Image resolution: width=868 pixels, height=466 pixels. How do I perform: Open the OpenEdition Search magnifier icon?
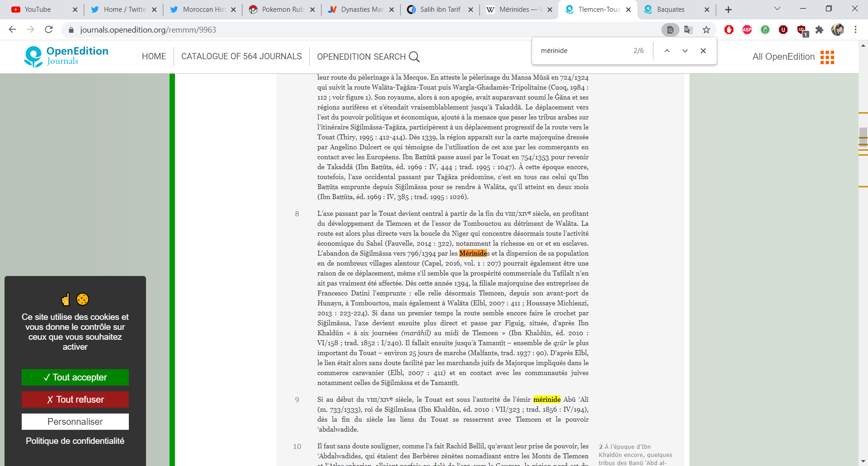pos(414,57)
